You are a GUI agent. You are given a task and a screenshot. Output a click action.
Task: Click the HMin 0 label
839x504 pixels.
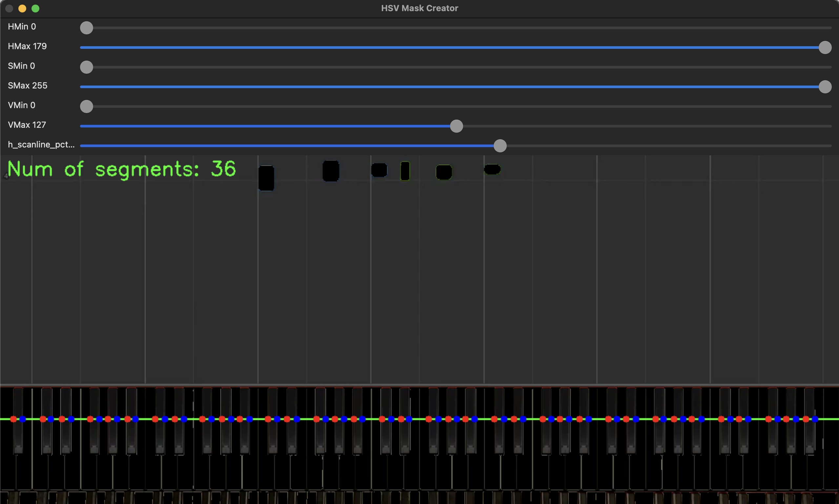coord(22,27)
